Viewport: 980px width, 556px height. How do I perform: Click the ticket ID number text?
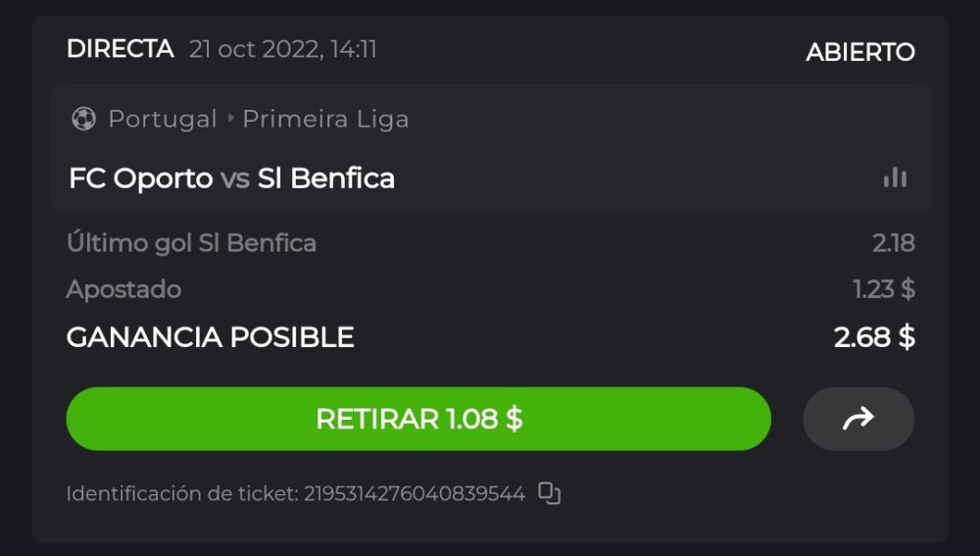[x=413, y=493]
